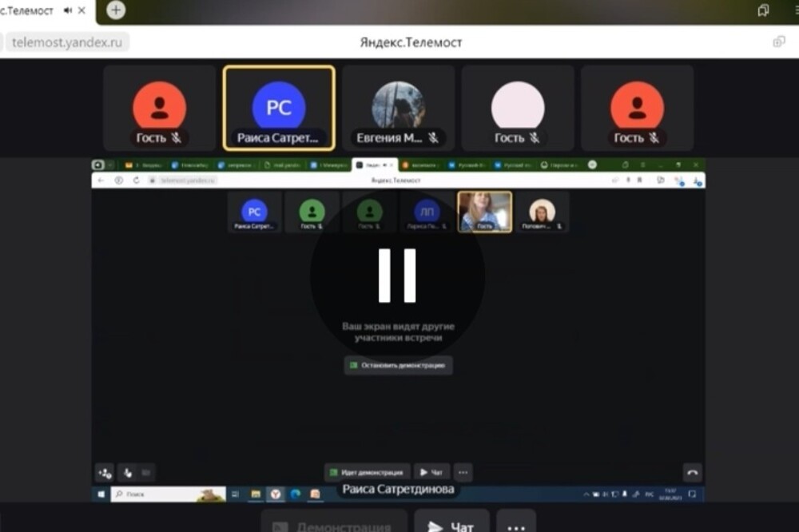799x532 pixels.
Task: Click the telemost.yandex.ru address field
Action: (x=68, y=42)
